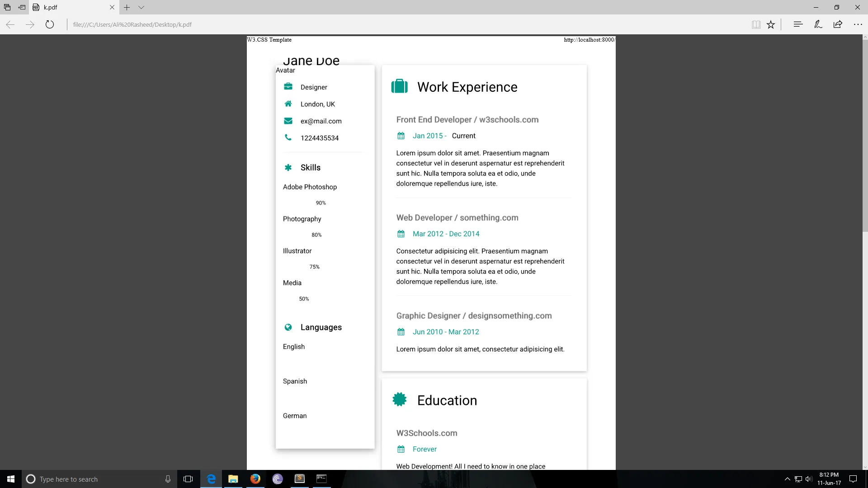This screenshot has width=868, height=488.
Task: Click the volume icon in system tray
Action: [809, 479]
